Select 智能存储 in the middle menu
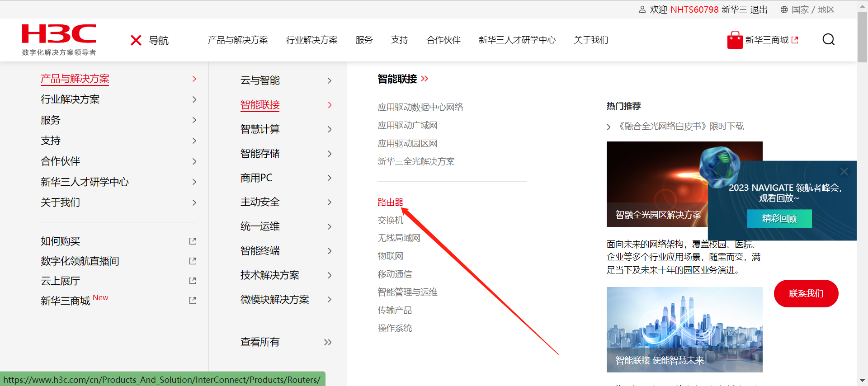Image resolution: width=868 pixels, height=386 pixels. (260, 154)
